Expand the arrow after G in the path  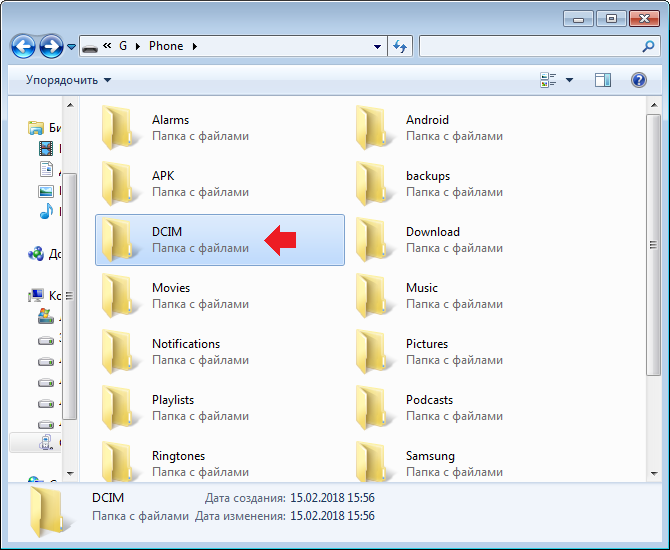coord(138,46)
